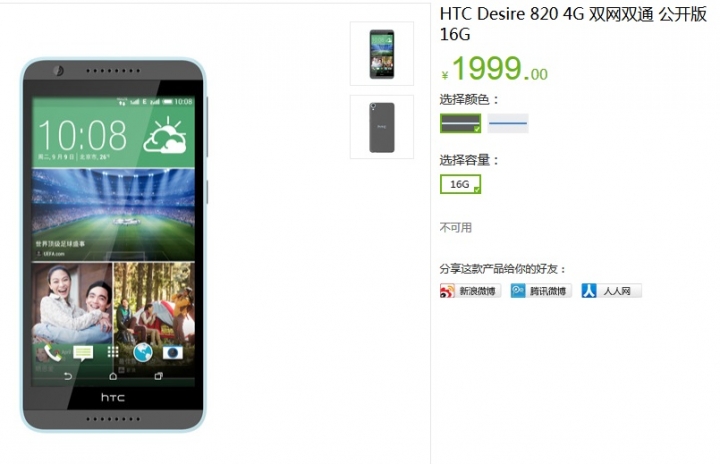Open the app grid icon on phone
This screenshot has height=464, width=720.
pos(113,352)
